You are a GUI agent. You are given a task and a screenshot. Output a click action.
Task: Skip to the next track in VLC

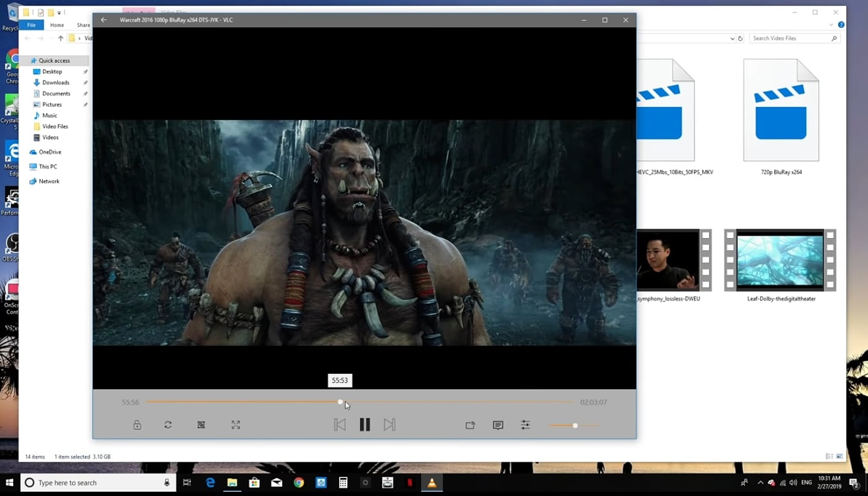click(389, 425)
